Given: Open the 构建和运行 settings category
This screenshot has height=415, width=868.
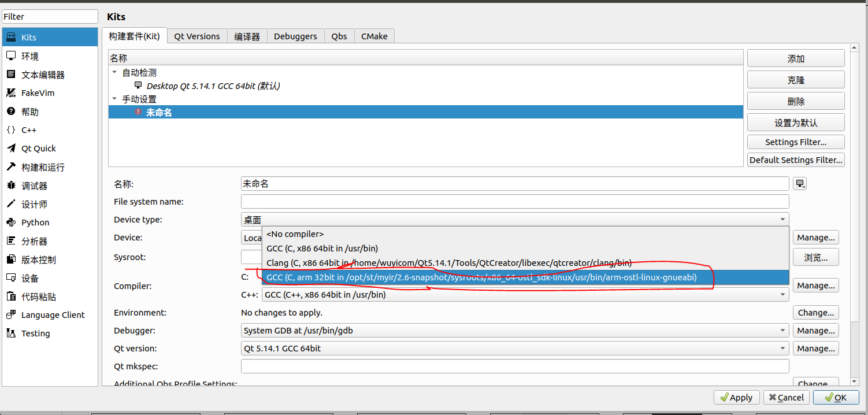Looking at the screenshot, I should (x=50, y=167).
